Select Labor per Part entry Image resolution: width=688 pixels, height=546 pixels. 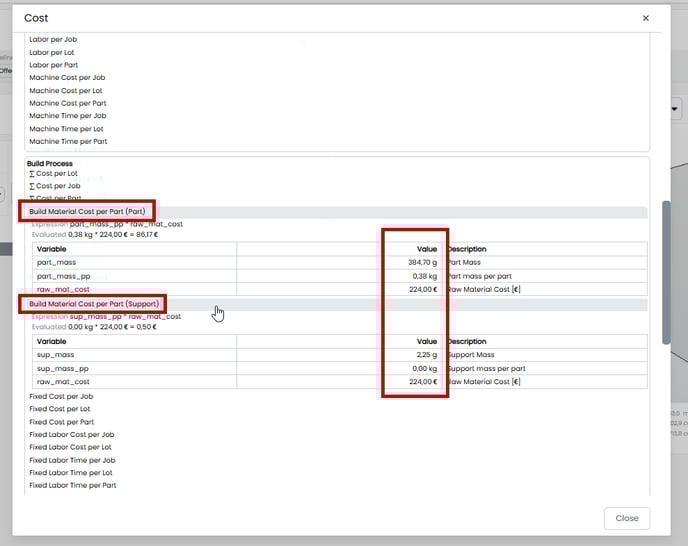54,64
